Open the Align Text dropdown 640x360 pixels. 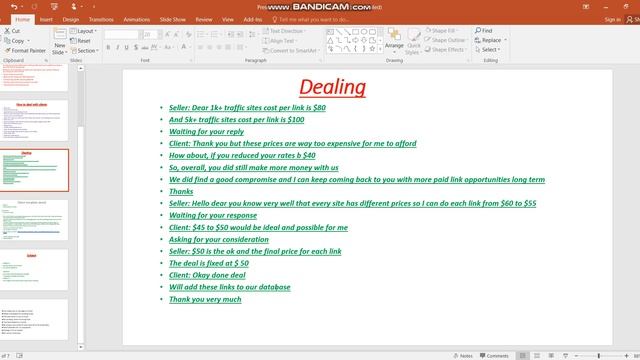pyautogui.click(x=279, y=41)
